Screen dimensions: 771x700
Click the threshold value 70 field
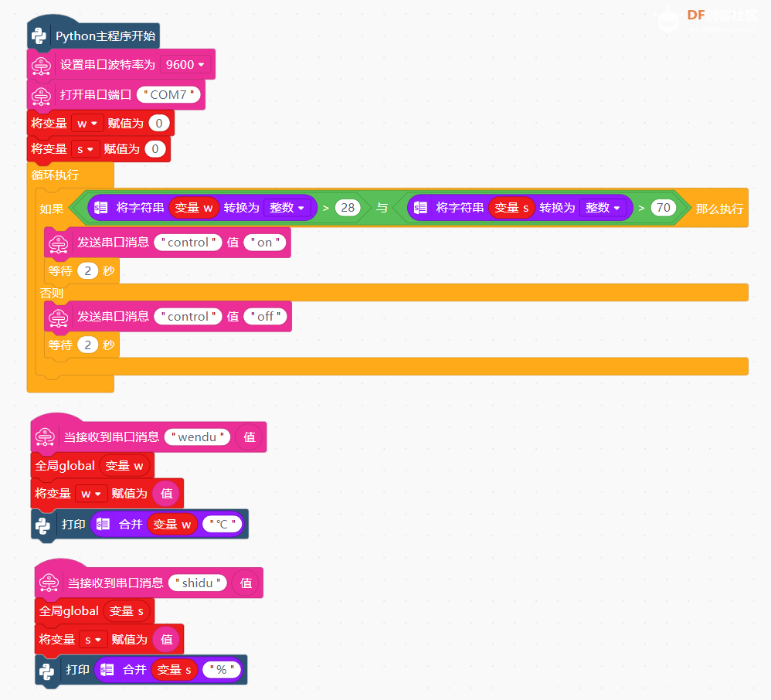click(662, 208)
